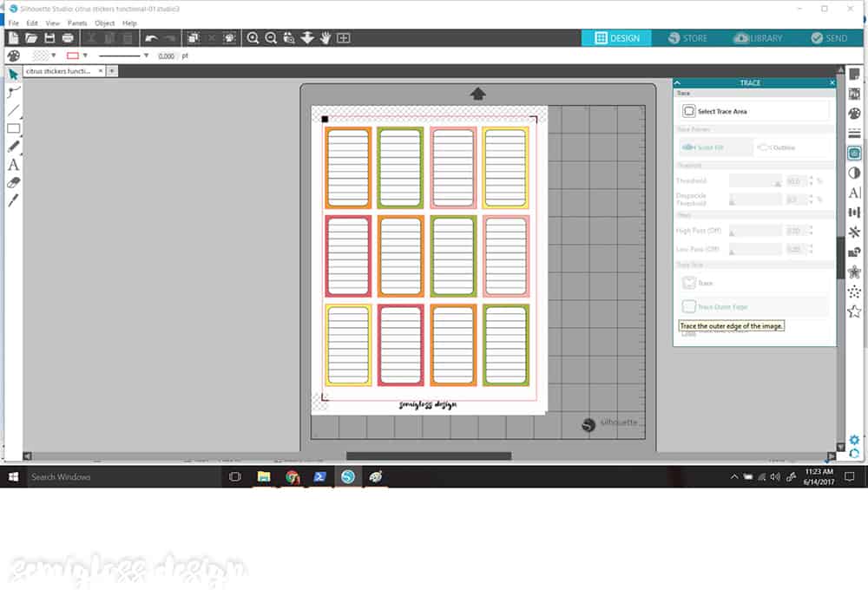Save the current document
The height and width of the screenshot is (596, 868).
49,37
